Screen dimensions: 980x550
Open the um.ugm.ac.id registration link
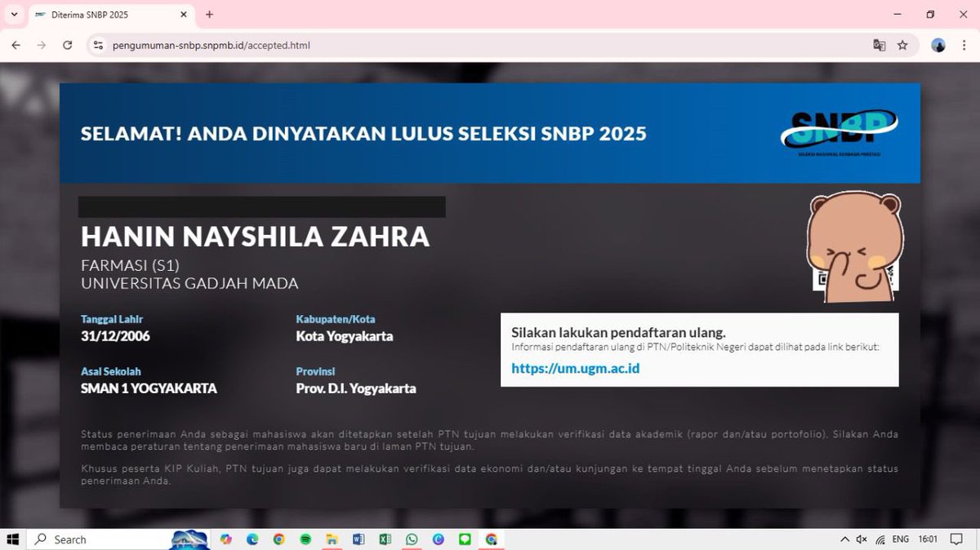point(575,368)
